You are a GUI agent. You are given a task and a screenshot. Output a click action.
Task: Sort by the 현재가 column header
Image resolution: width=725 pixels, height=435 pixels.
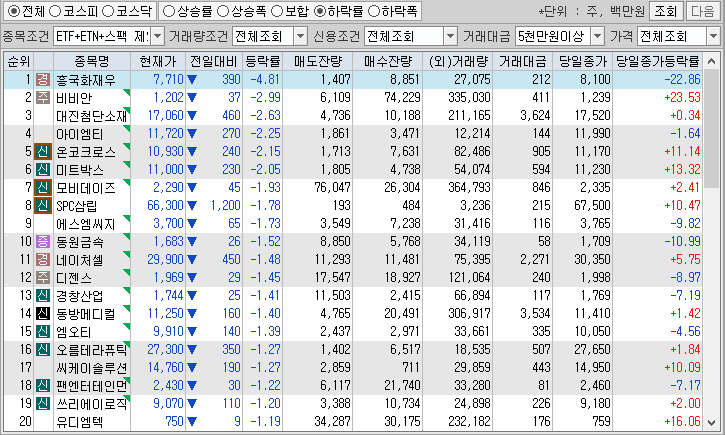(158, 61)
